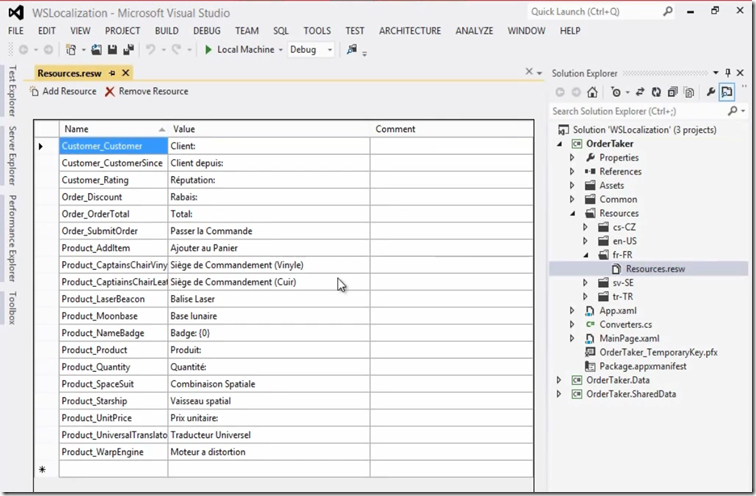This screenshot has width=756, height=496.
Task: Open the Test Explorer side tab
Action: tap(12, 91)
